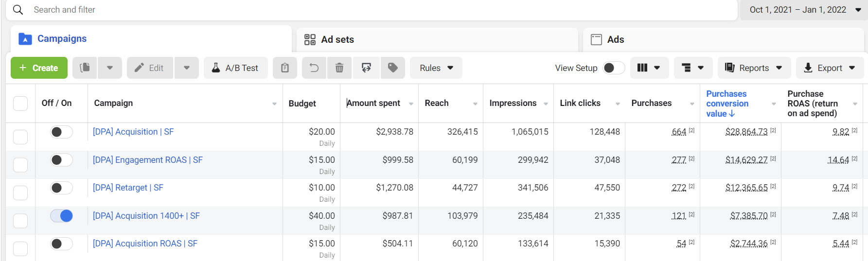Open the columns layout picker icon
The image size is (868, 261).
649,68
